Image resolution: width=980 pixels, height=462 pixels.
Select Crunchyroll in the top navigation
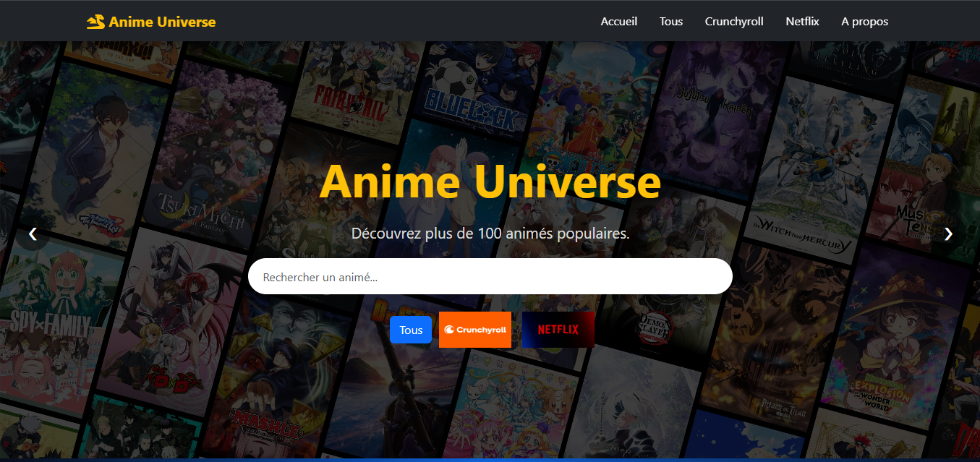pyautogui.click(x=734, y=21)
